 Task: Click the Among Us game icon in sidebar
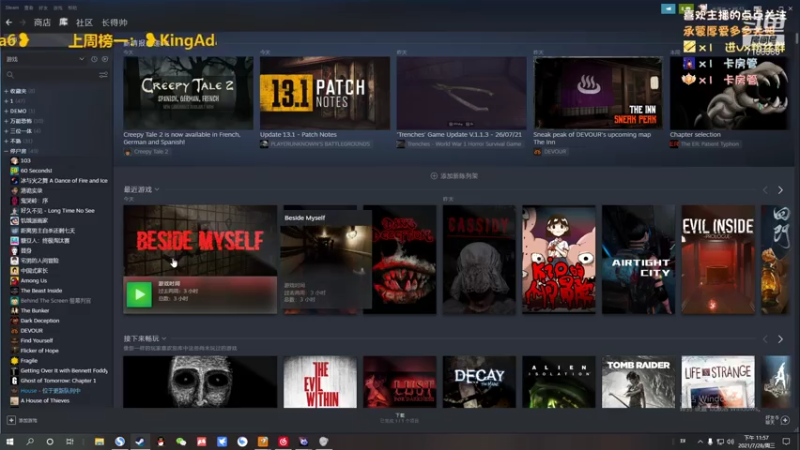[14, 281]
